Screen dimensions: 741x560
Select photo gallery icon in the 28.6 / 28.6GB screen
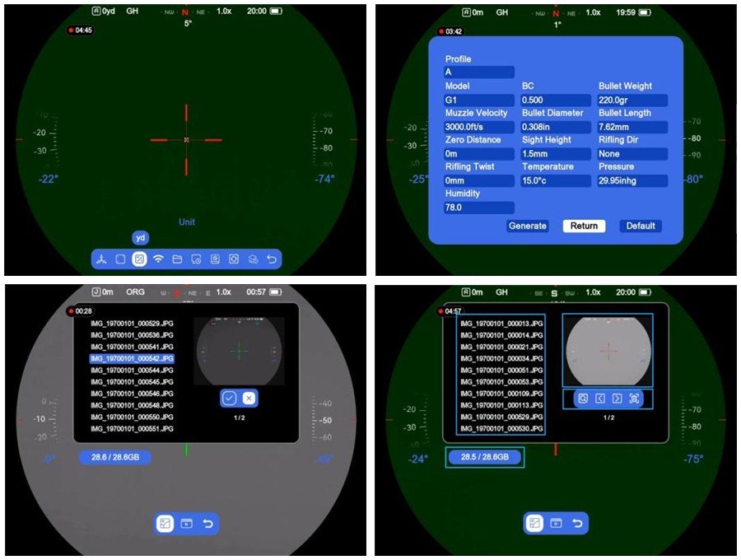165,524
